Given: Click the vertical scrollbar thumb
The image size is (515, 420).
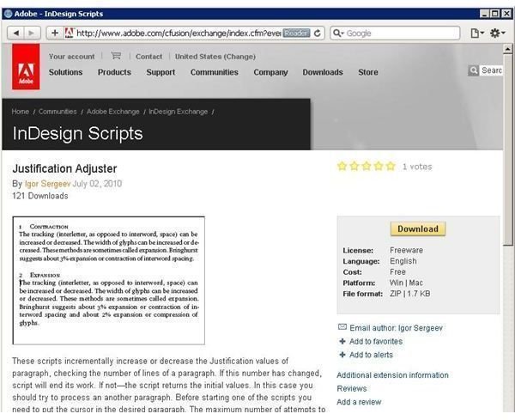Looking at the screenshot, I should (x=508, y=149).
